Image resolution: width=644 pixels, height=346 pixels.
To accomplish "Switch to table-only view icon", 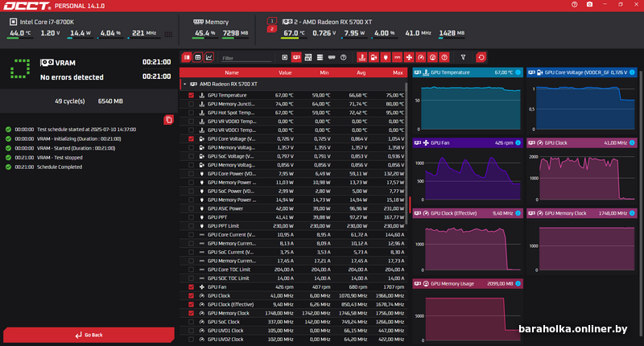I will [197, 57].
